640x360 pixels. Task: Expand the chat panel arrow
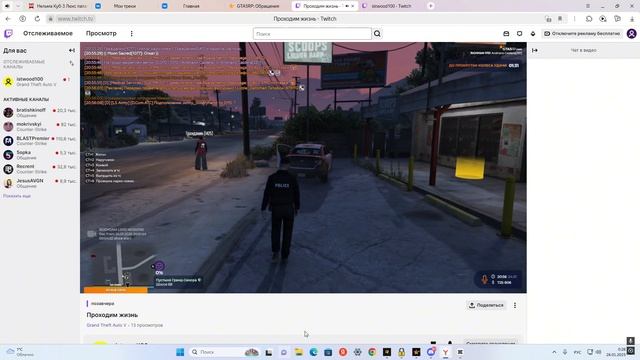(535, 50)
